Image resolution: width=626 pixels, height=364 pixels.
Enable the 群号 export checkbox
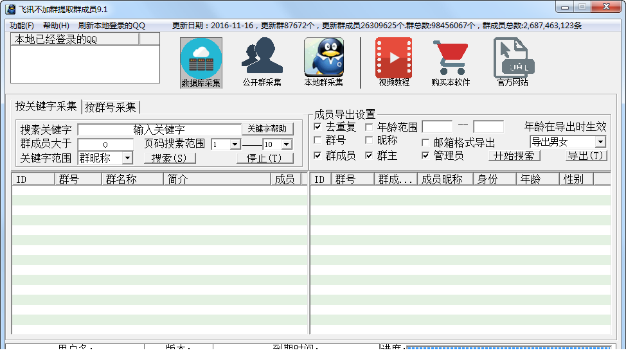tap(317, 140)
